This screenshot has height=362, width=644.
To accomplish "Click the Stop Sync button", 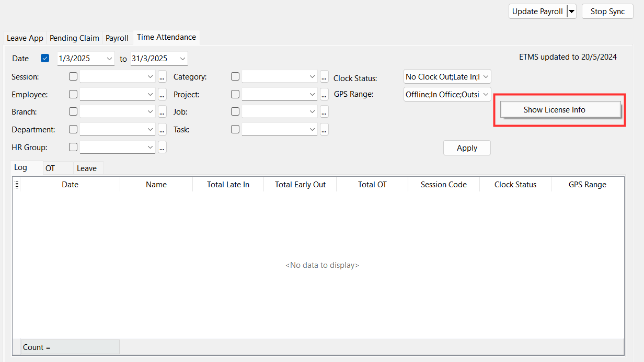I will click(607, 12).
